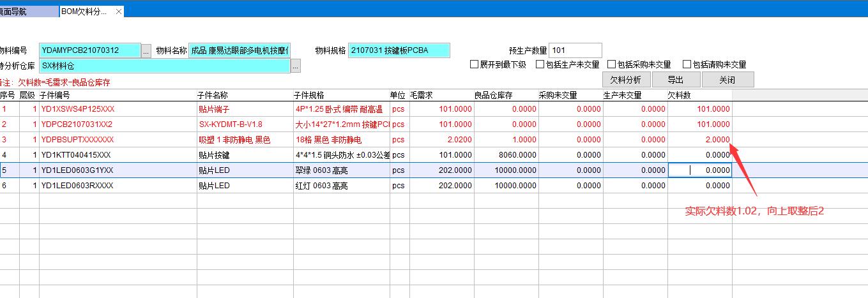868x298 pixels.
Task: Tick the 包括生产未交量 checkbox
Action: pyautogui.click(x=540, y=64)
